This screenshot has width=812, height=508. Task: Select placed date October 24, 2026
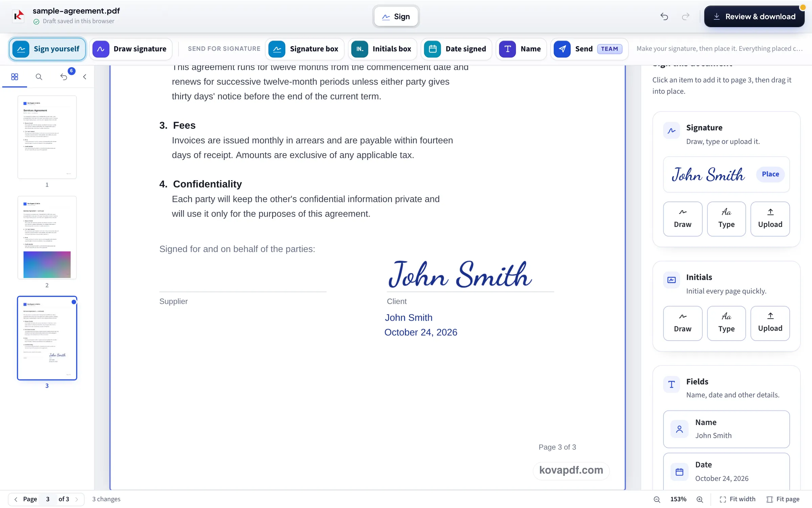(x=421, y=332)
